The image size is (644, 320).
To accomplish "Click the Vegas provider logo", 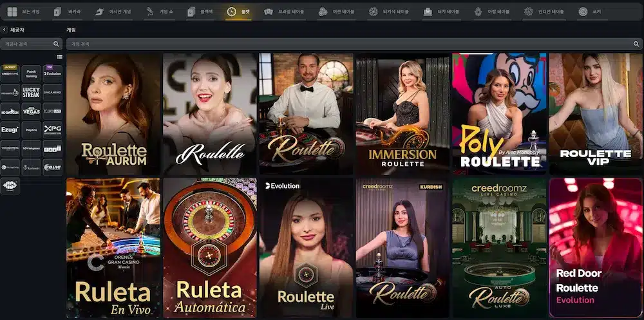I will tap(31, 111).
